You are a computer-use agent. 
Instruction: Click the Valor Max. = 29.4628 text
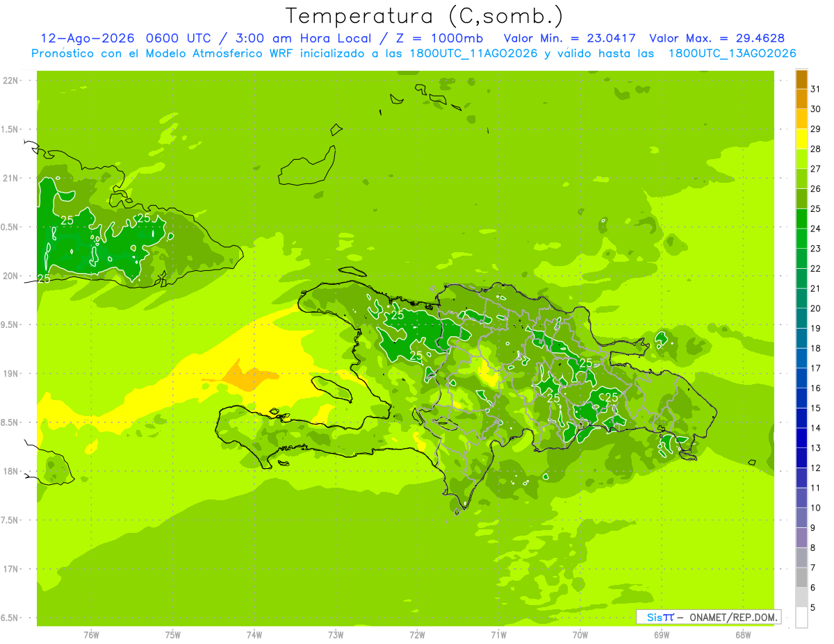coord(717,38)
